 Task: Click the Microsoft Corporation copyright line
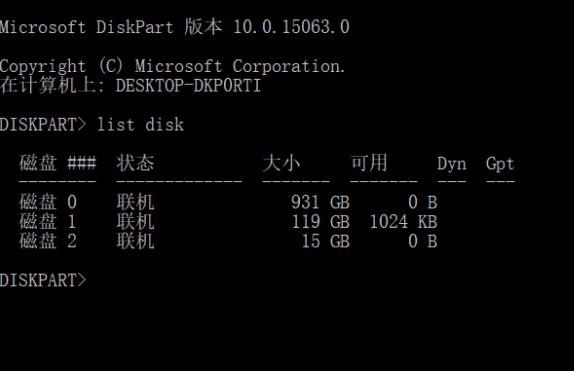[x=172, y=67]
